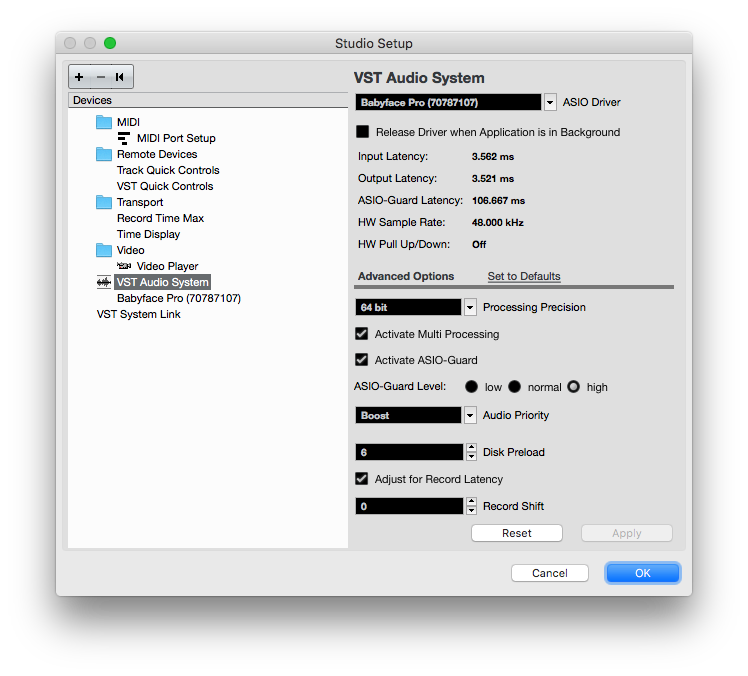Set ASIO-Guard Level to normal

pos(514,386)
